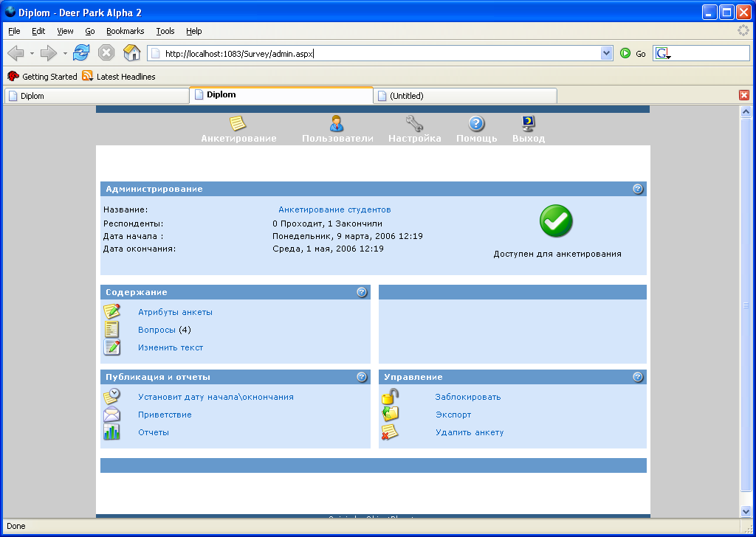Image resolution: width=756 pixels, height=537 pixels.
Task: Open the Google search engine dropdown
Action: pos(664,53)
